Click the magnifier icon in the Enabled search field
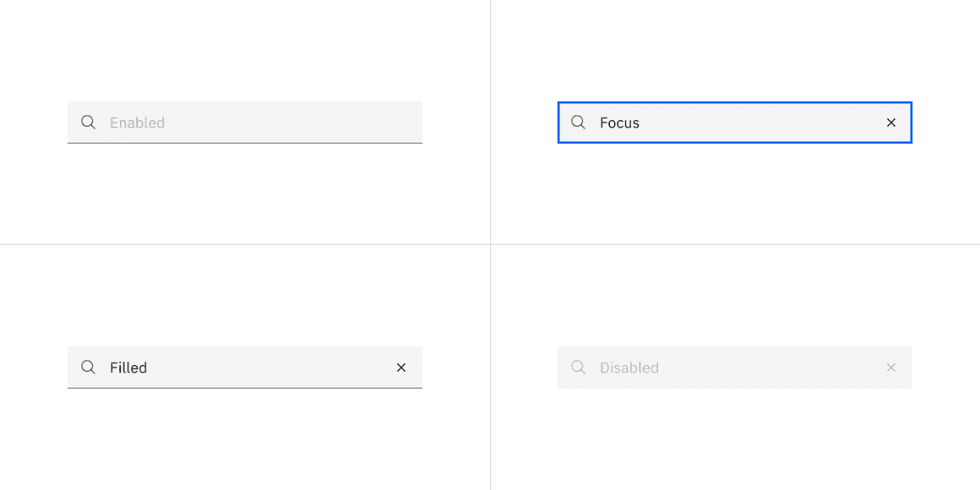980x490 pixels. click(x=88, y=122)
